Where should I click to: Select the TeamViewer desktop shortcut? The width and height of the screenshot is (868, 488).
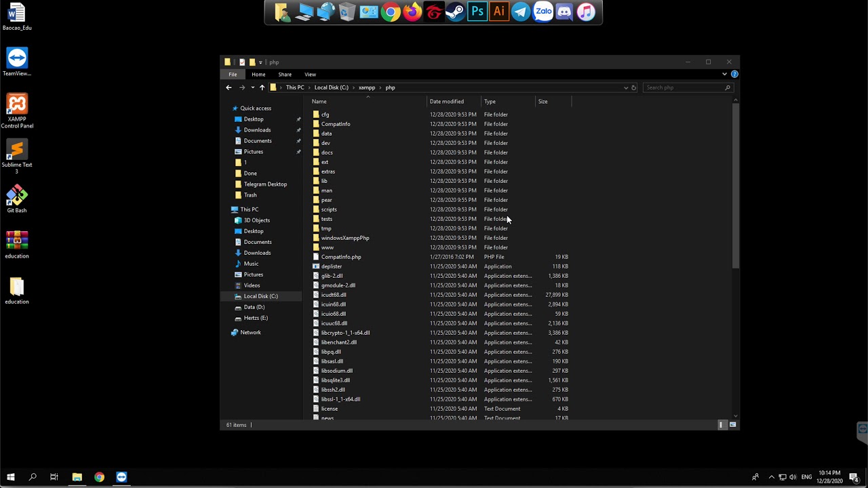click(x=17, y=62)
